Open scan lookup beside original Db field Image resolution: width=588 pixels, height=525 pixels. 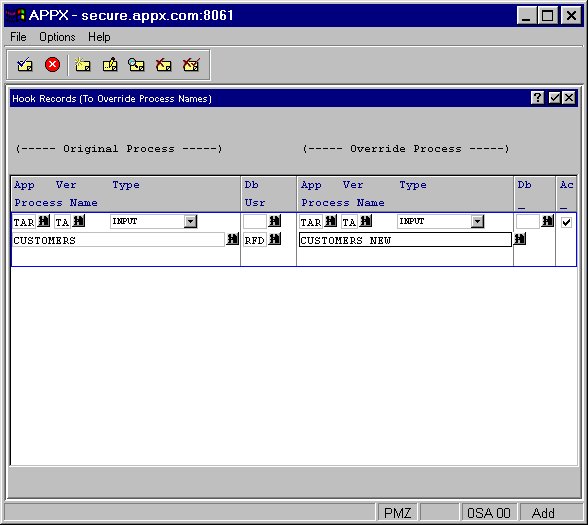click(x=274, y=221)
